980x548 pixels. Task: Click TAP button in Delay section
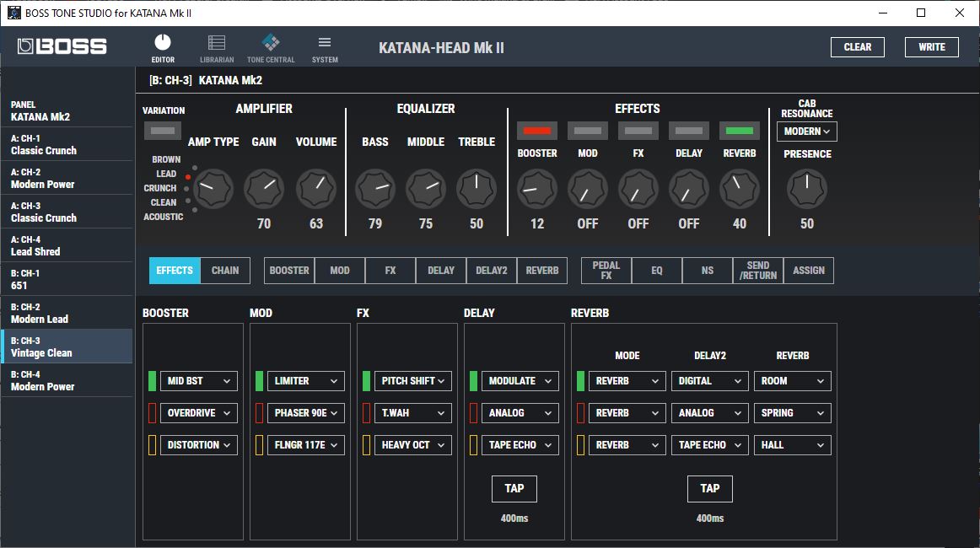pos(514,489)
